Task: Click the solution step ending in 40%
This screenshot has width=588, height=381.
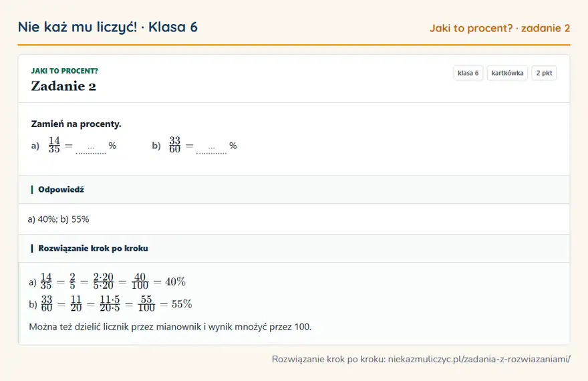Action: click(x=108, y=281)
